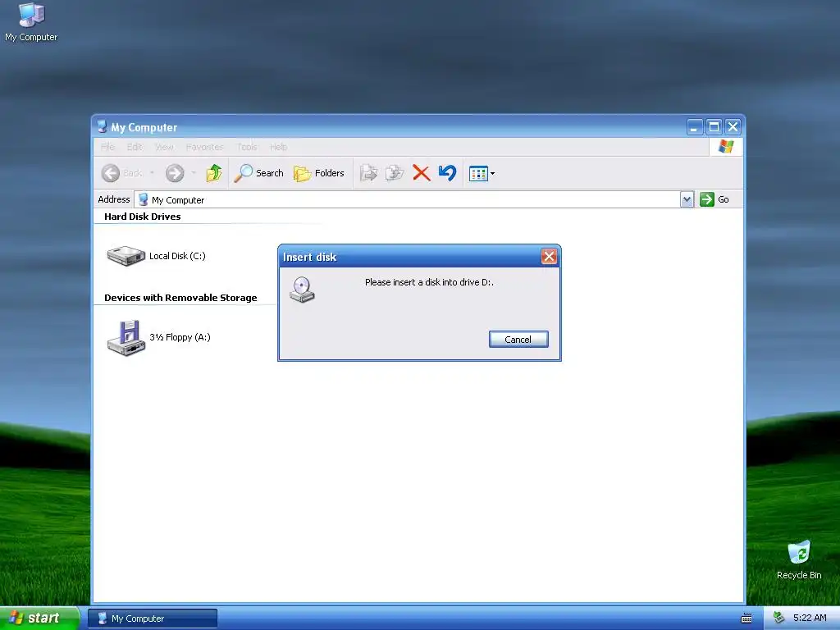Open the Search pane
Screen dimensions: 840x630
[x=258, y=173]
